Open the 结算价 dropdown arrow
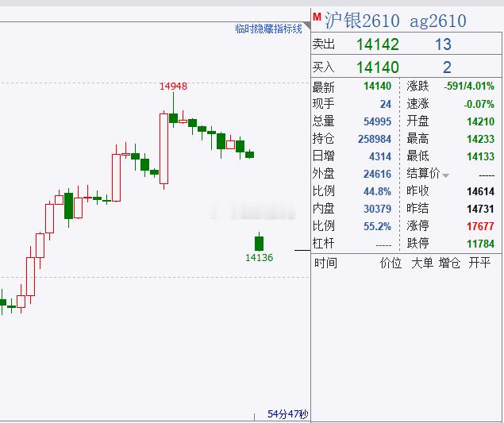The height and width of the screenshot is (423, 504). 445,175
